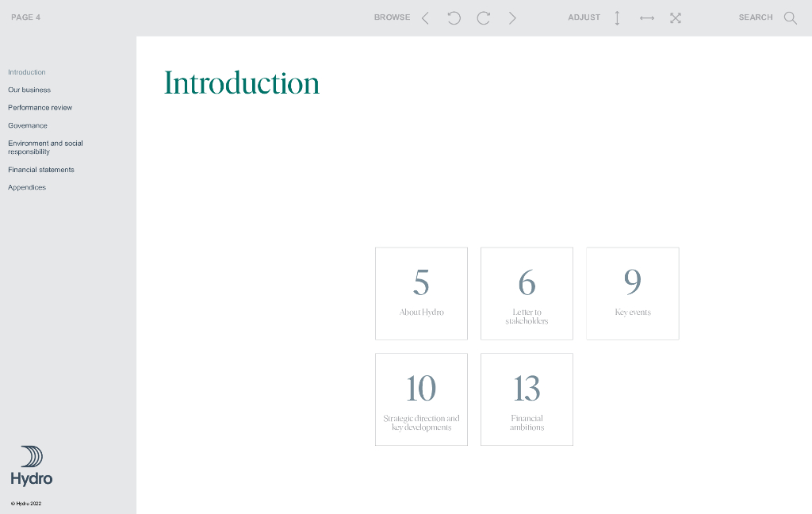Navigate to Performance review section
The height and width of the screenshot is (514, 812).
[x=40, y=108]
